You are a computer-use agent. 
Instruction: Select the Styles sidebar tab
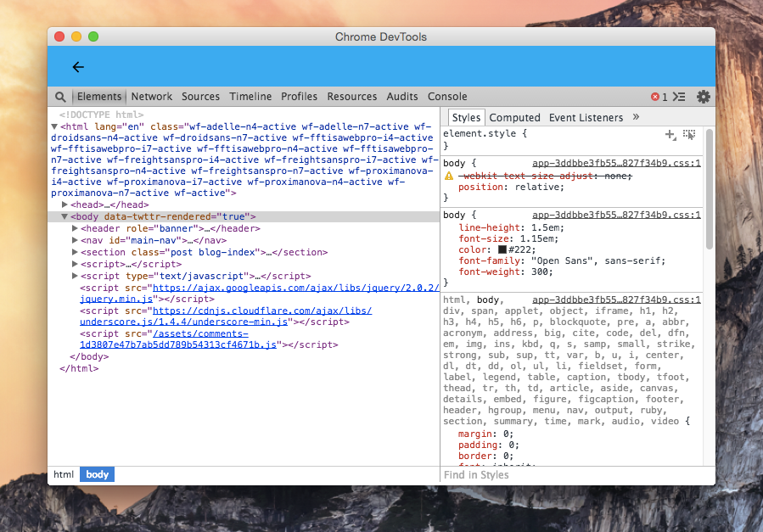(466, 117)
